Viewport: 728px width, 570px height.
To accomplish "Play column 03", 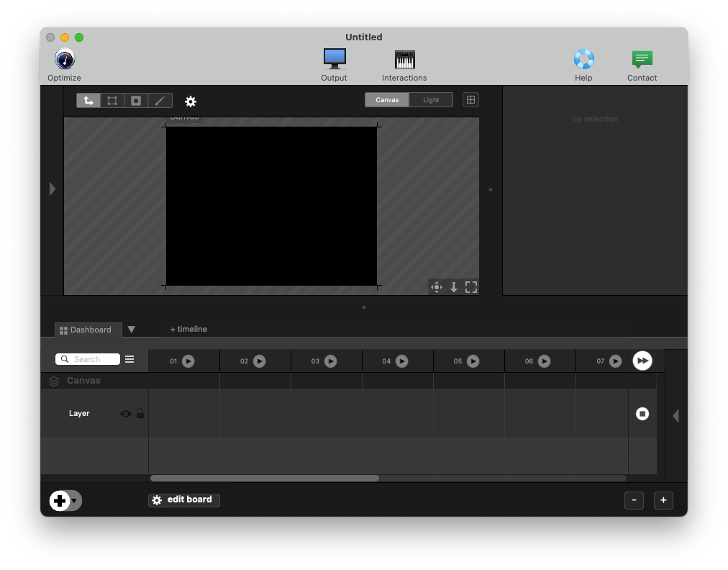I will tap(331, 361).
